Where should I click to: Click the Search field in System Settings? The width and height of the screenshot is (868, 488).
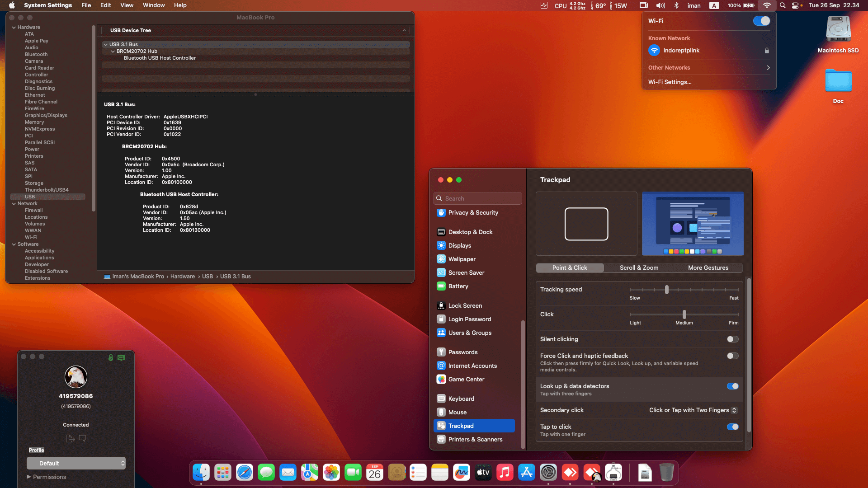[477, 198]
